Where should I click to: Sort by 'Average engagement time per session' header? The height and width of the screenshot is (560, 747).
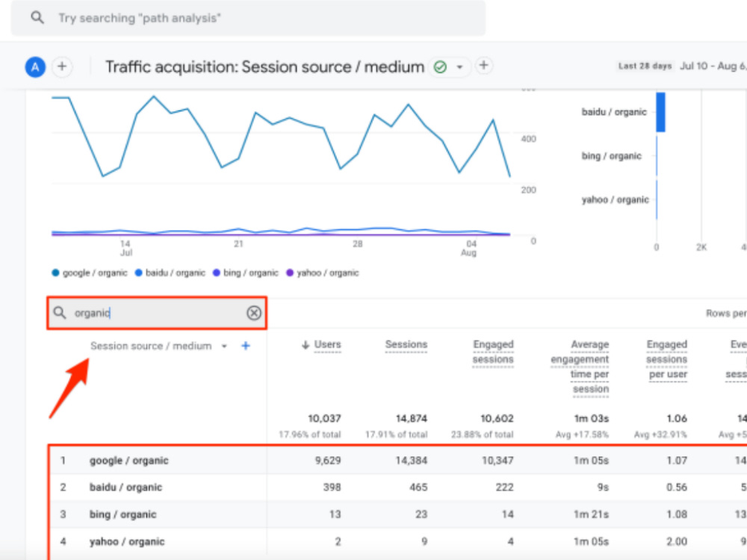tap(580, 367)
